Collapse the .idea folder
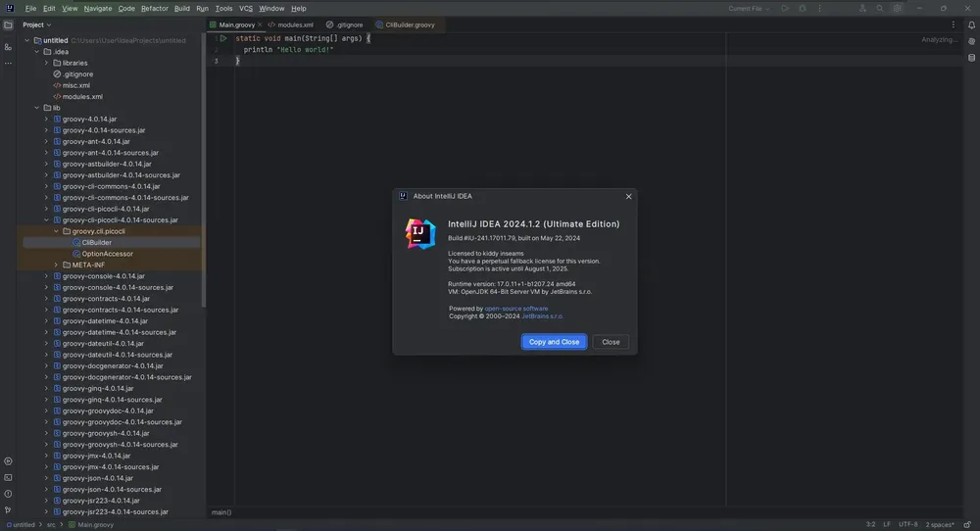The height and width of the screenshot is (531, 980). (37, 52)
